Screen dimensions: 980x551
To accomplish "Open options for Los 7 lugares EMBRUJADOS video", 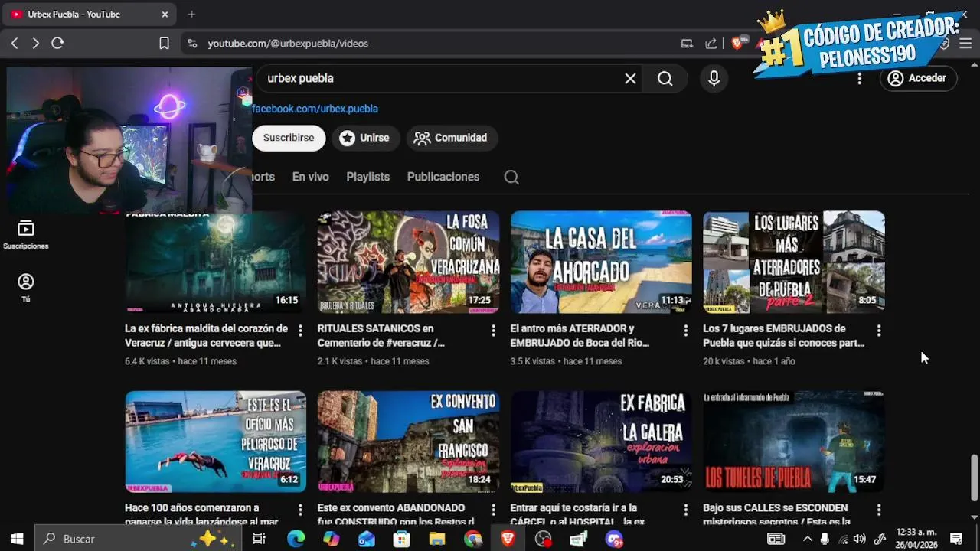I will [x=878, y=331].
